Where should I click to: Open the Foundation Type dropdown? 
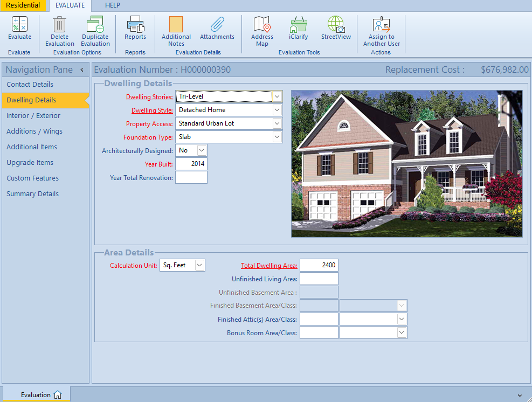tap(277, 137)
